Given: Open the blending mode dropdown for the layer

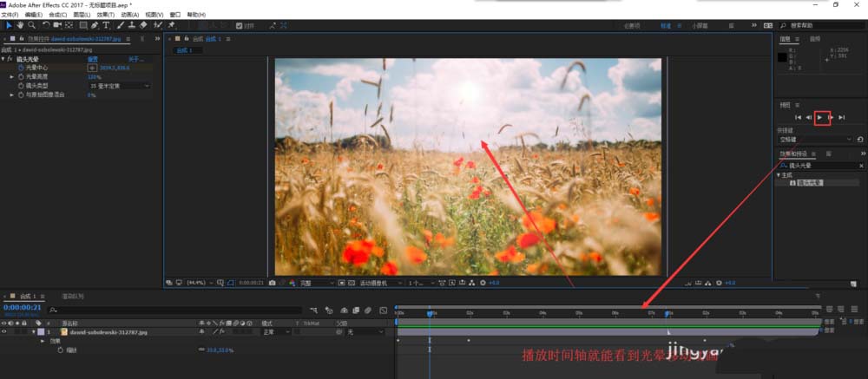Looking at the screenshot, I should click(275, 332).
